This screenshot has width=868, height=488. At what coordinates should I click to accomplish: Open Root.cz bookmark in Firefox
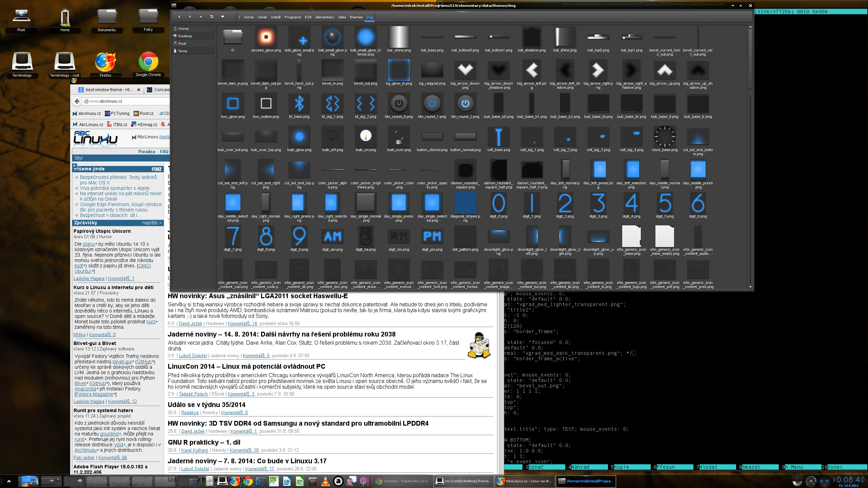[143, 114]
